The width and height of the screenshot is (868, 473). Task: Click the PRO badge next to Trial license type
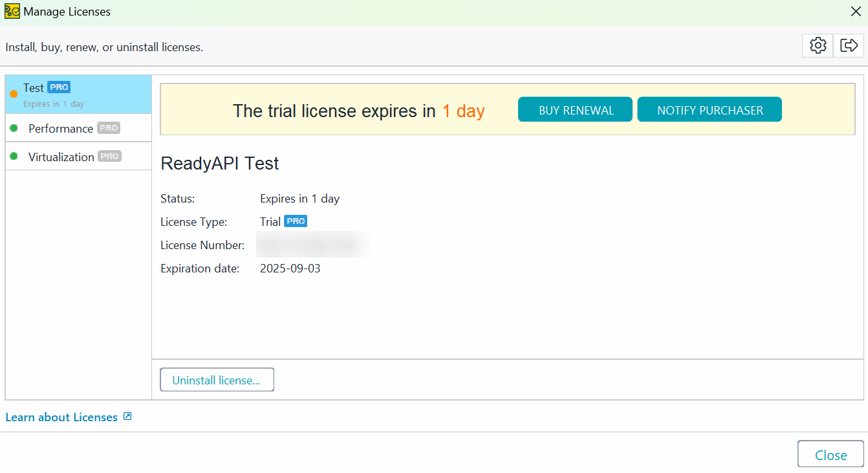tap(297, 221)
